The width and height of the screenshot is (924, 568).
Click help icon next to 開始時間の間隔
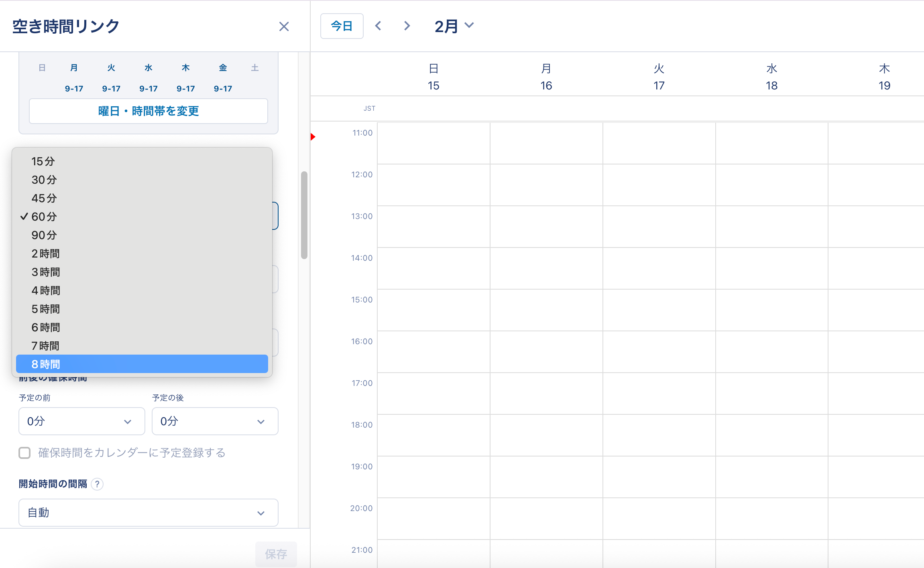pos(97,484)
